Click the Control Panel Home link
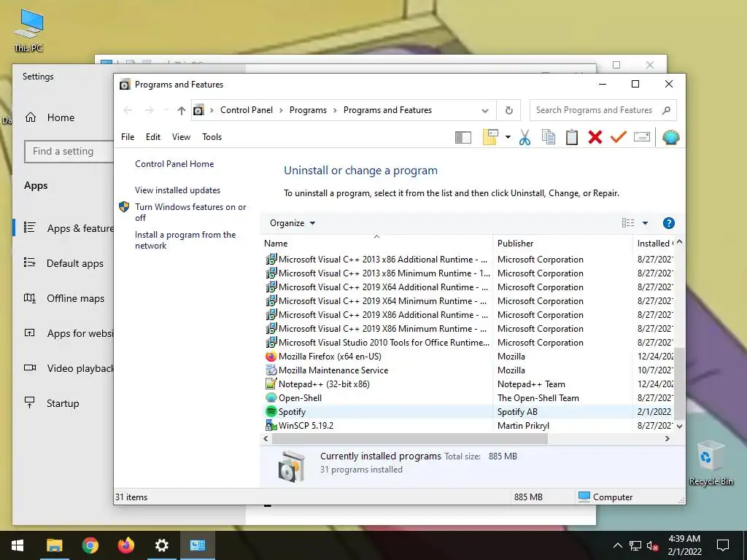This screenshot has height=560, width=747. tap(174, 164)
